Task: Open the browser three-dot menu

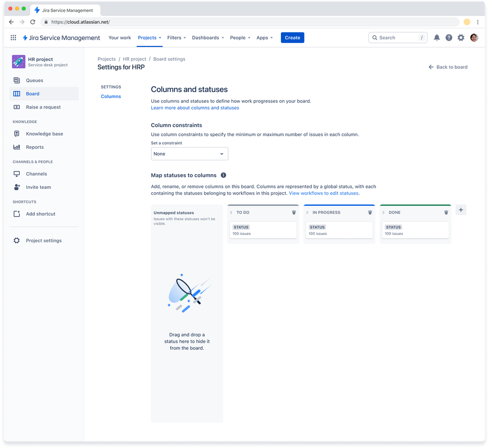Action: tap(477, 22)
